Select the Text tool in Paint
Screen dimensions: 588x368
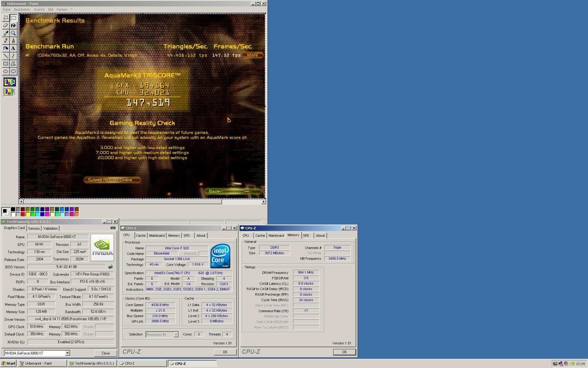click(13, 48)
